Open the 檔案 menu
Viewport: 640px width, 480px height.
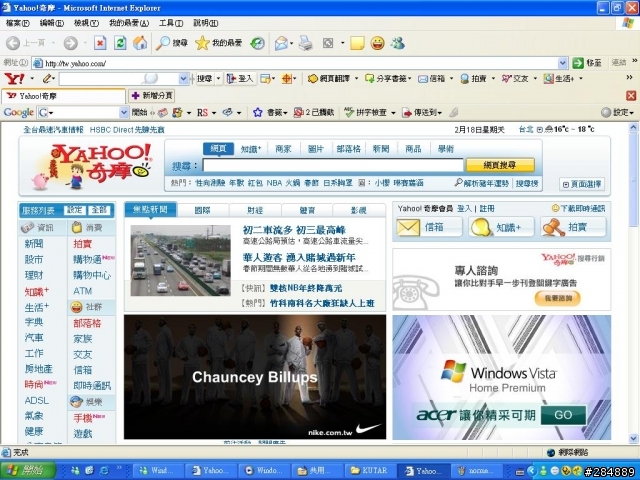(18, 23)
